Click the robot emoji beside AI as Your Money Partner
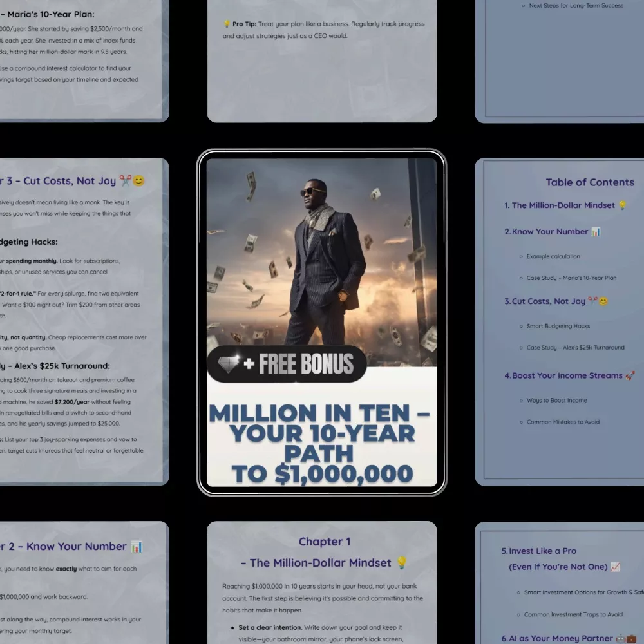Viewport: 644px width, 644px height. point(621,639)
